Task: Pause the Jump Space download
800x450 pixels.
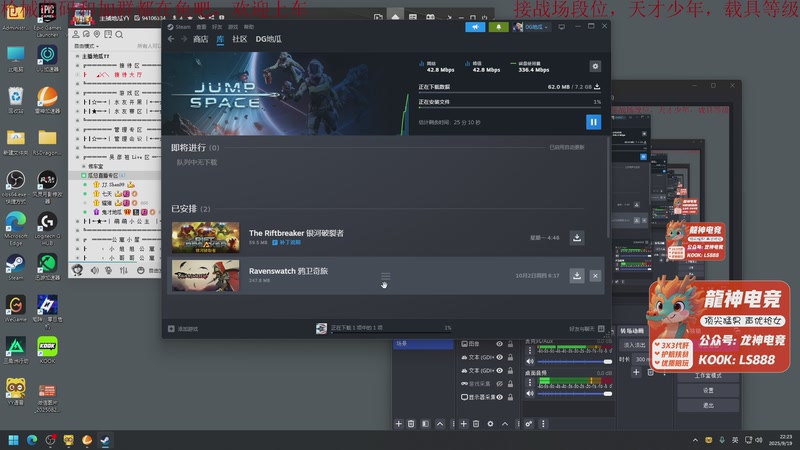Action: coord(593,122)
